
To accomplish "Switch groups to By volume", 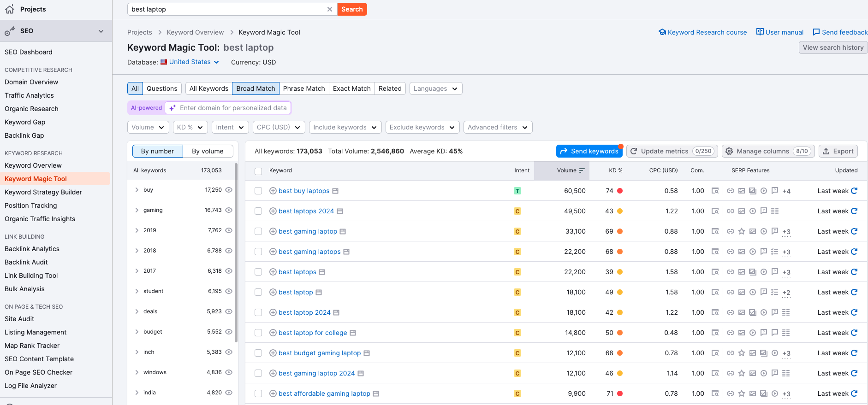I will [x=208, y=151].
